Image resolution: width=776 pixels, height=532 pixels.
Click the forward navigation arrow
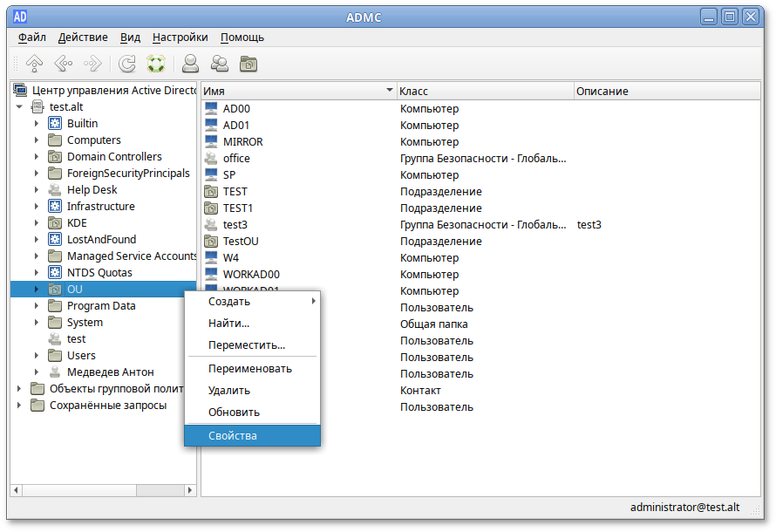click(92, 64)
